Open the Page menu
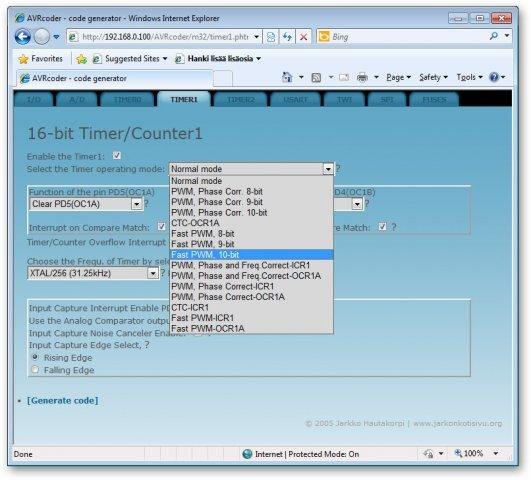The image size is (531, 480). coord(398,78)
